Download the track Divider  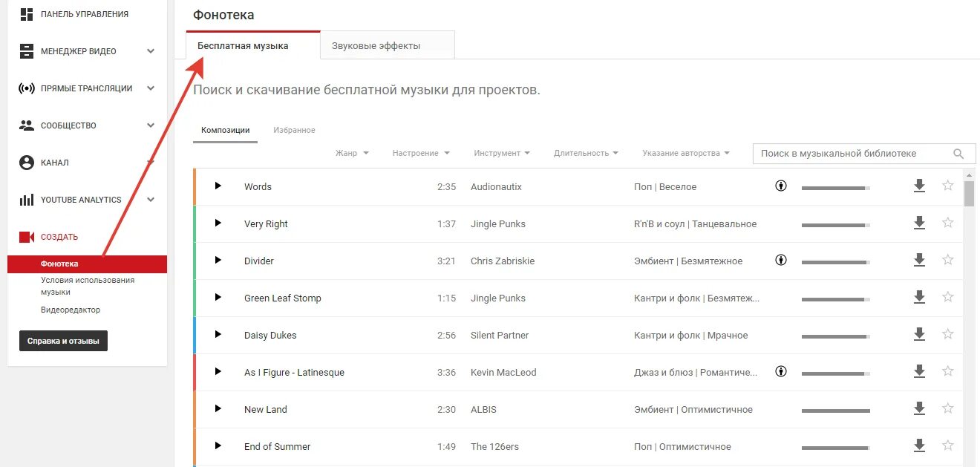pos(919,260)
